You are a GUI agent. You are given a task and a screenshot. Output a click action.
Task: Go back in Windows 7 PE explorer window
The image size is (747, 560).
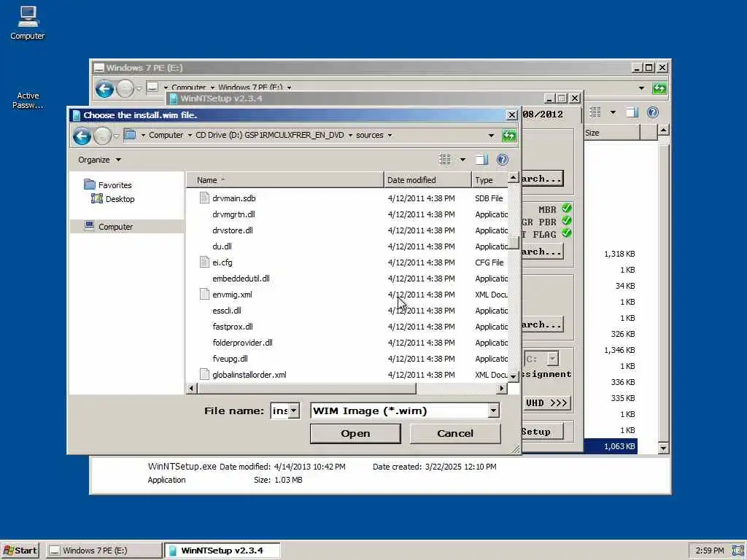pos(104,88)
